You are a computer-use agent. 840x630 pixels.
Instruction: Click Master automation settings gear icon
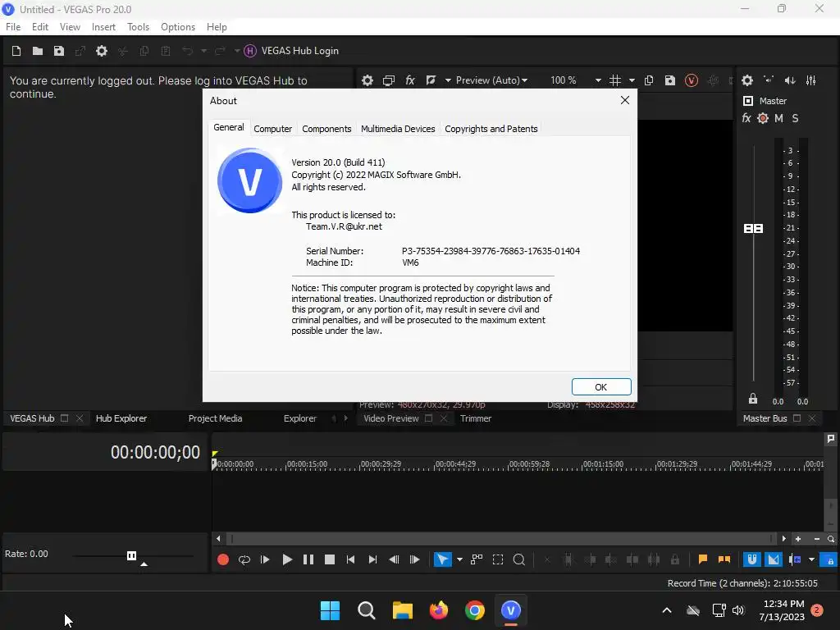(x=763, y=118)
